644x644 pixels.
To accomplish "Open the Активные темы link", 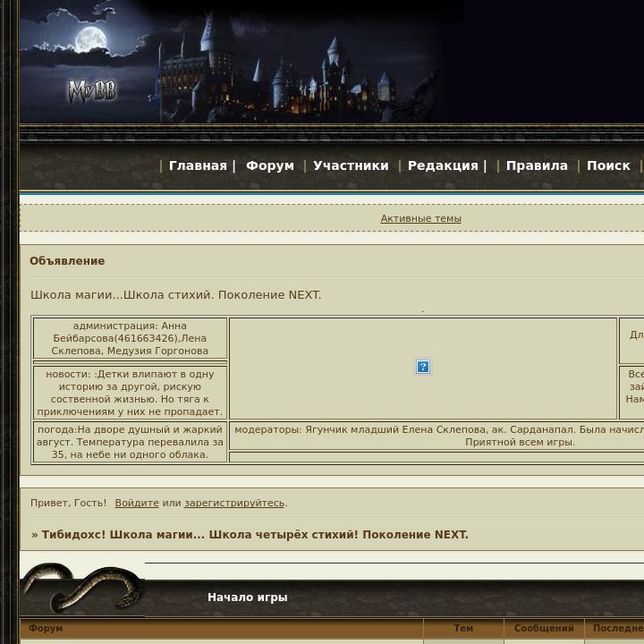I will tap(420, 218).
